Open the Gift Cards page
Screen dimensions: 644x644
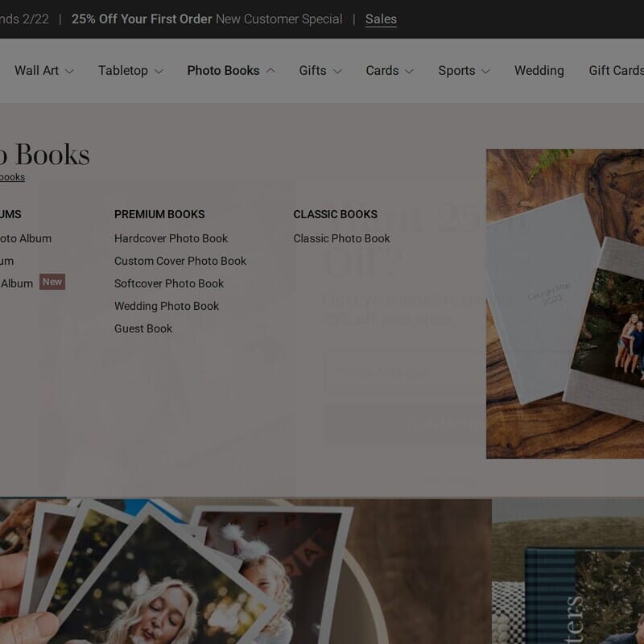[x=616, y=71]
